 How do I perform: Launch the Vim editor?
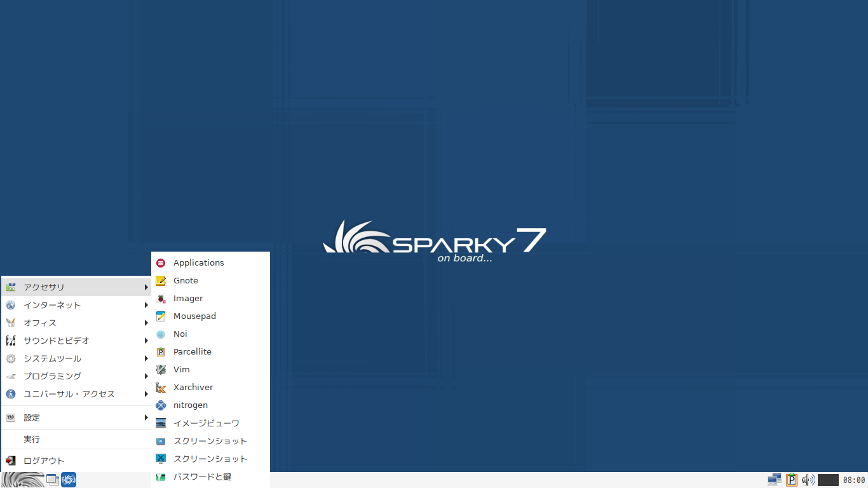coord(210,369)
